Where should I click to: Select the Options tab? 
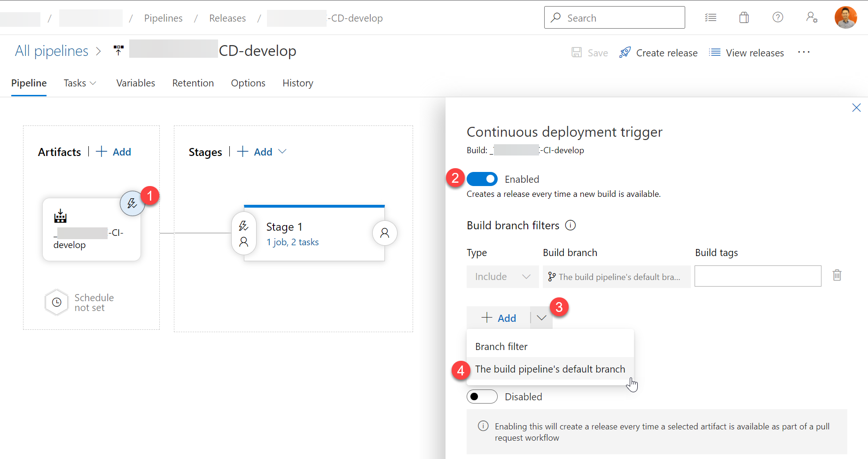point(248,83)
